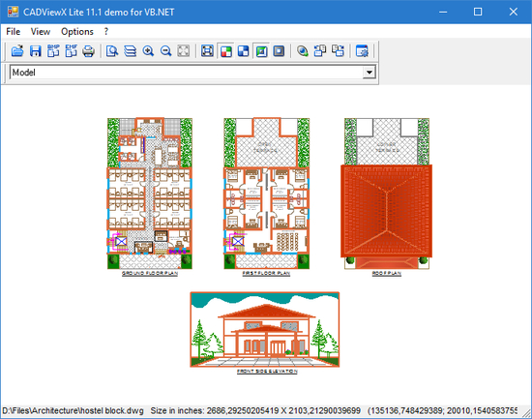Open the layers dialog icon
Viewport: 532px width, 419px height.
130,51
